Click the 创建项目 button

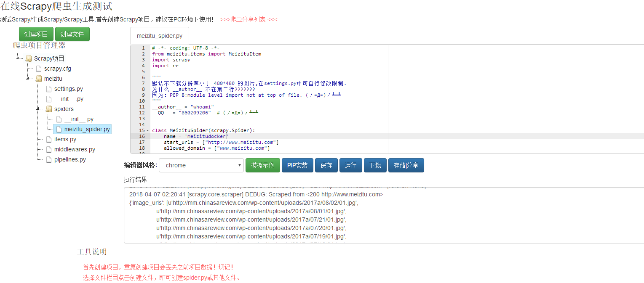coord(36,34)
